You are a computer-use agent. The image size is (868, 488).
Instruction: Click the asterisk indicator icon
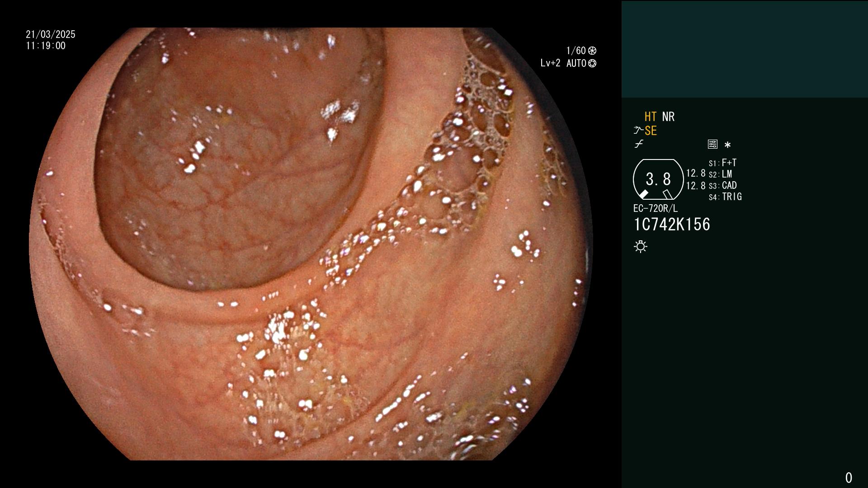click(727, 145)
